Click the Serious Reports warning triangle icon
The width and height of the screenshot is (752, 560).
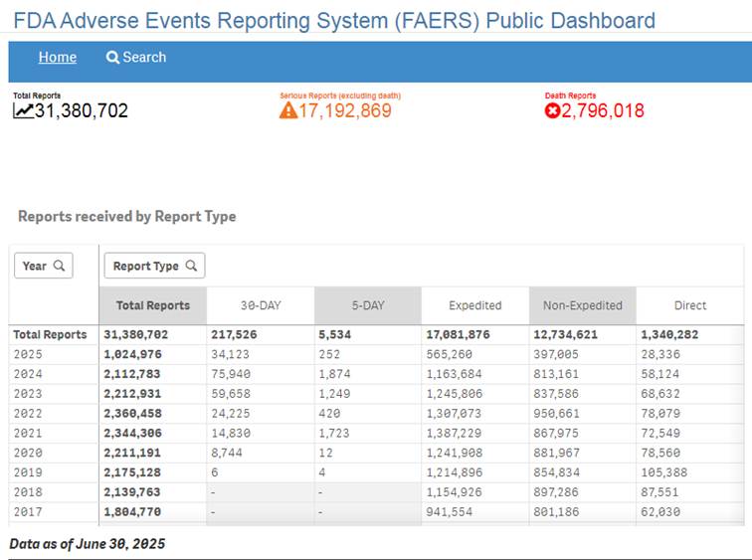pos(288,110)
